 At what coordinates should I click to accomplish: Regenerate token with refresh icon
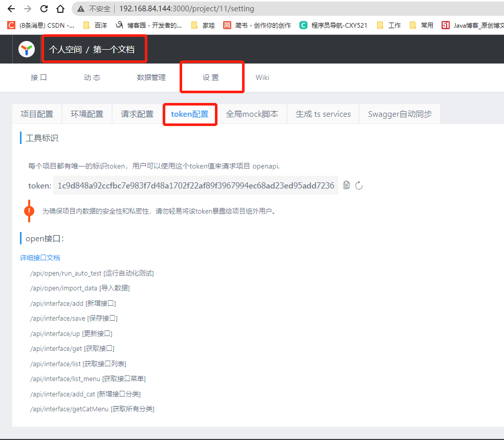click(359, 185)
